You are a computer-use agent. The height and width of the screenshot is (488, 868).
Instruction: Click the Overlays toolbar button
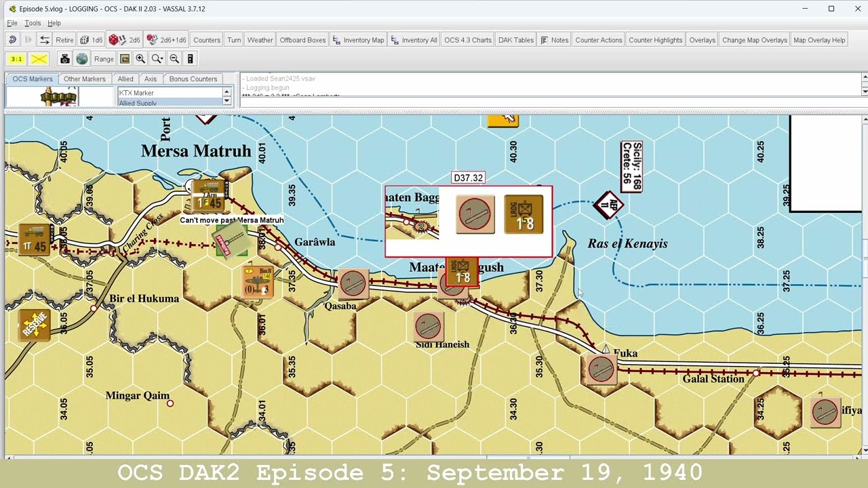[x=703, y=40]
